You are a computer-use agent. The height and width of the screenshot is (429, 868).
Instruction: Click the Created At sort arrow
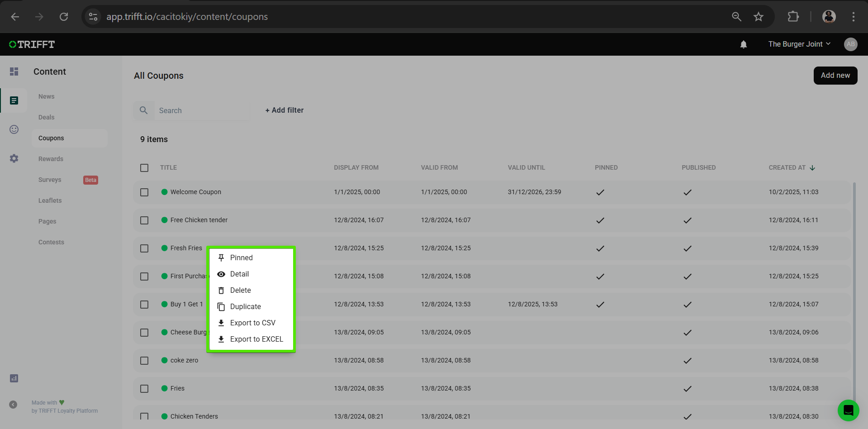click(812, 168)
